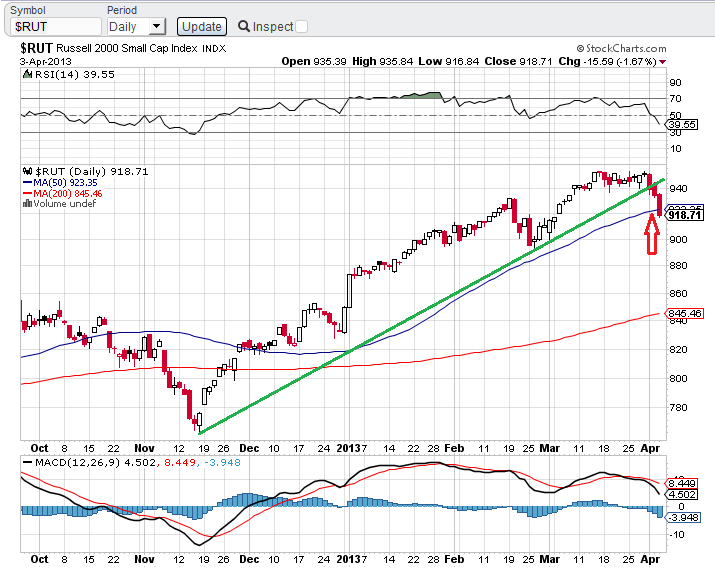Click the Close 918.71 header value
This screenshot has height=575, width=715.
(518, 61)
